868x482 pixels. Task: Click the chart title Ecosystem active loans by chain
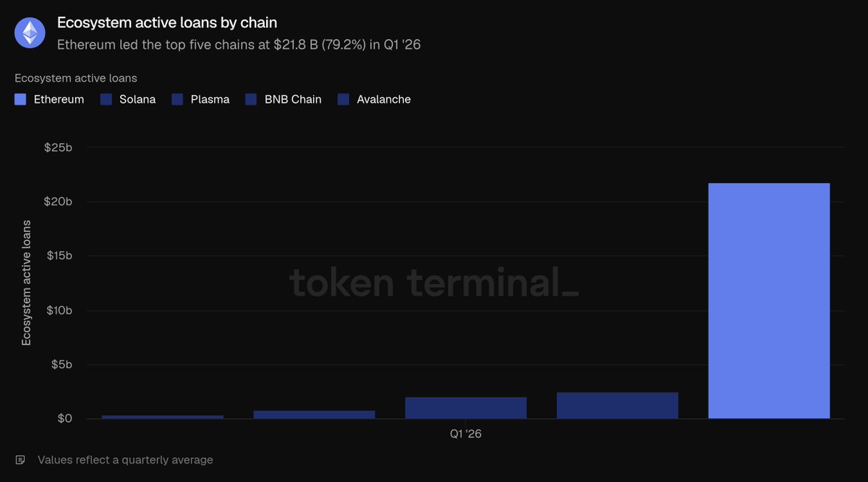coord(167,23)
